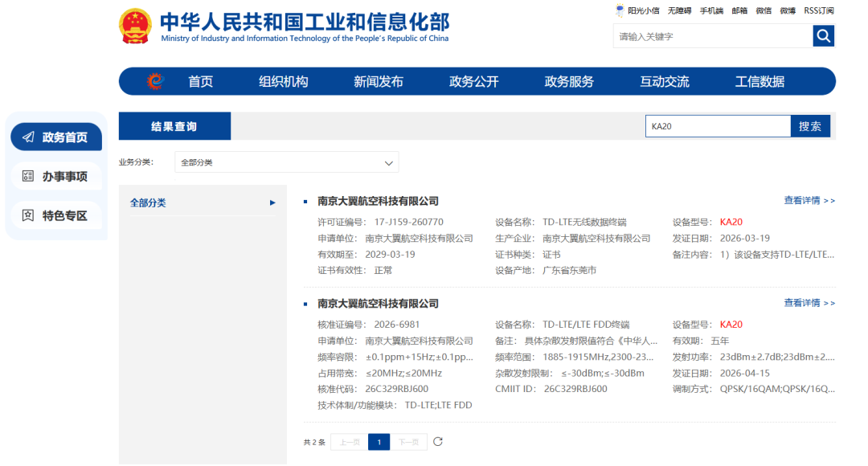Viewport: 868px width, 466px height.
Task: Open the 阳光小信 assistant icon
Action: click(620, 10)
